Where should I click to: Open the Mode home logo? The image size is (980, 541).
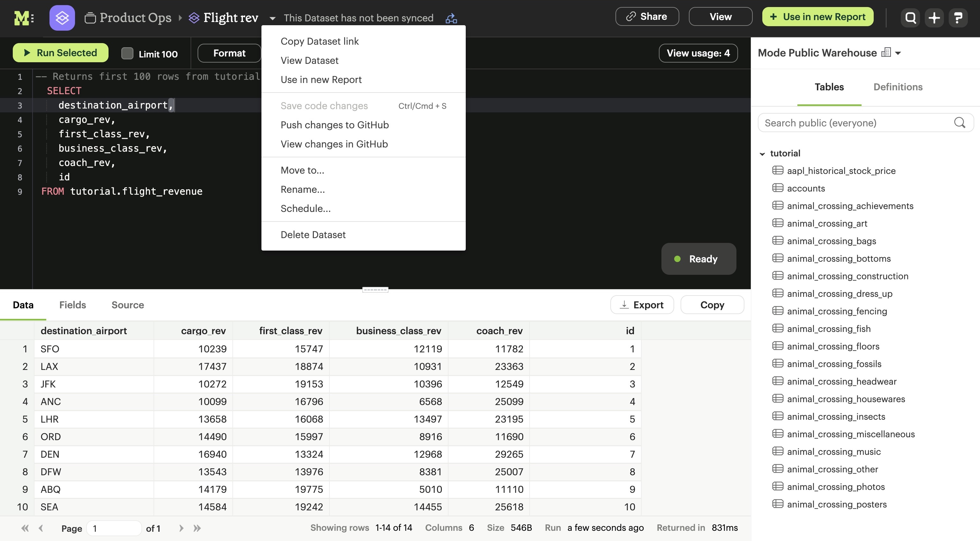click(x=24, y=18)
